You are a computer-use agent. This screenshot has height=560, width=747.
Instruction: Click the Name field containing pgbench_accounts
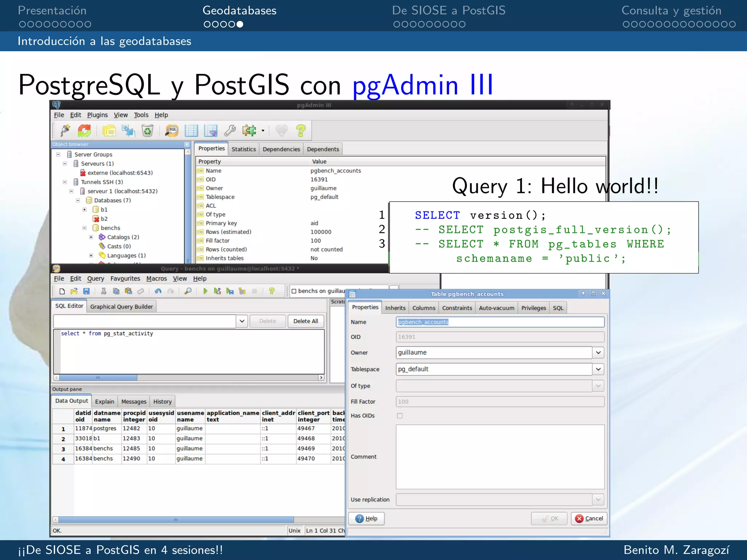tap(500, 322)
